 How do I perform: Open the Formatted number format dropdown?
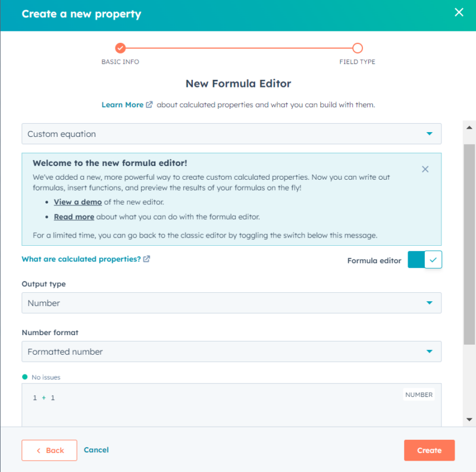point(231,351)
